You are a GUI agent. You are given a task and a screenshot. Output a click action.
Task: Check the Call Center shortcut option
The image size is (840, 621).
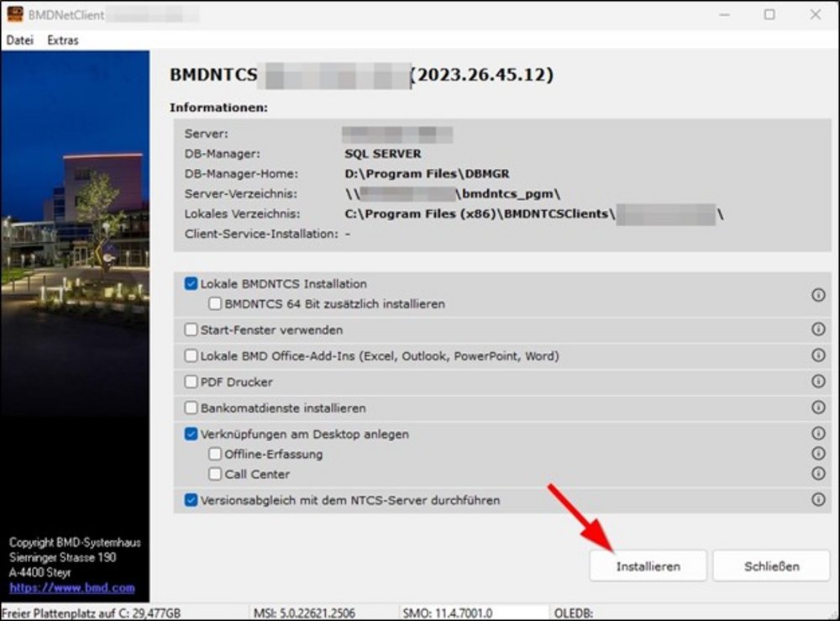(215, 475)
